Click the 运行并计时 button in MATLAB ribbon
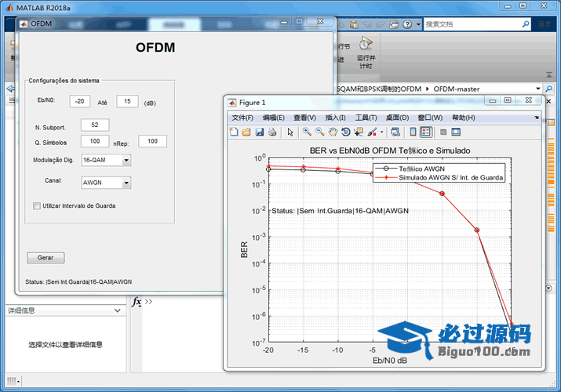The image size is (561, 392). click(x=365, y=53)
